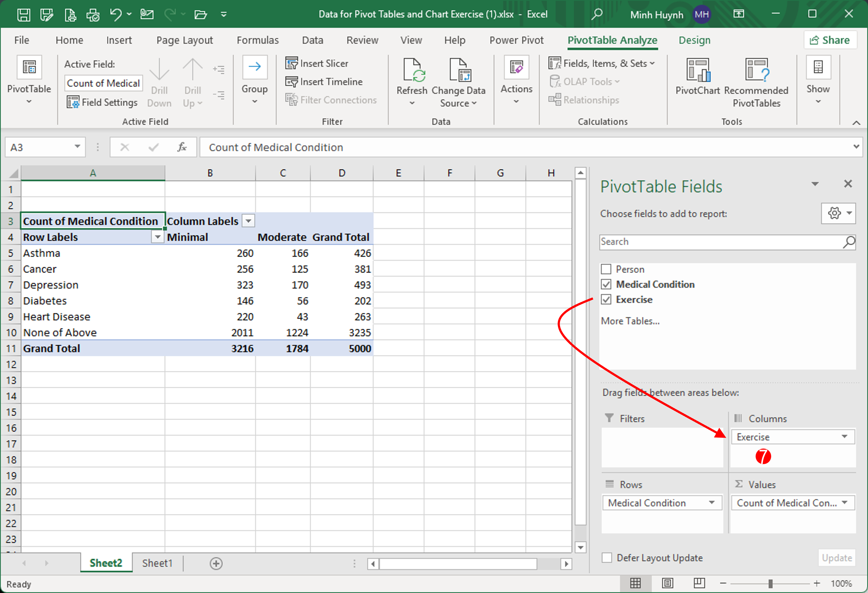Click zoom in plus button
Image resolution: width=868 pixels, height=593 pixels.
pos(817,583)
